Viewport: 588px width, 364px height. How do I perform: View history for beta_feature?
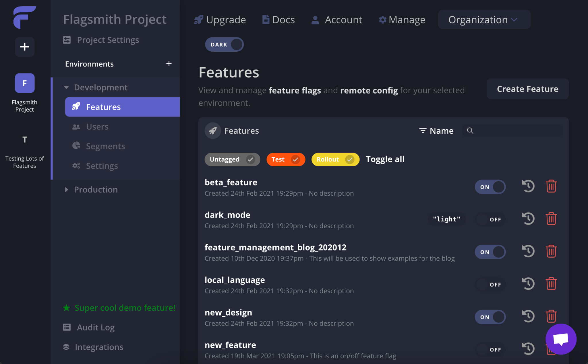528,186
